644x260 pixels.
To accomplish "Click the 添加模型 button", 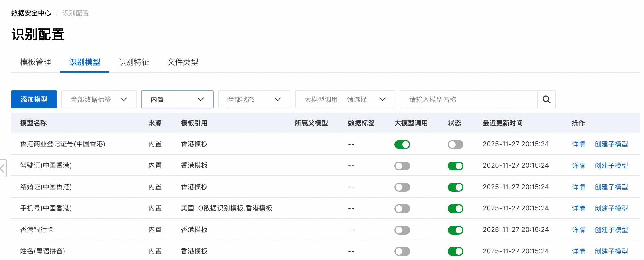I will pos(34,99).
